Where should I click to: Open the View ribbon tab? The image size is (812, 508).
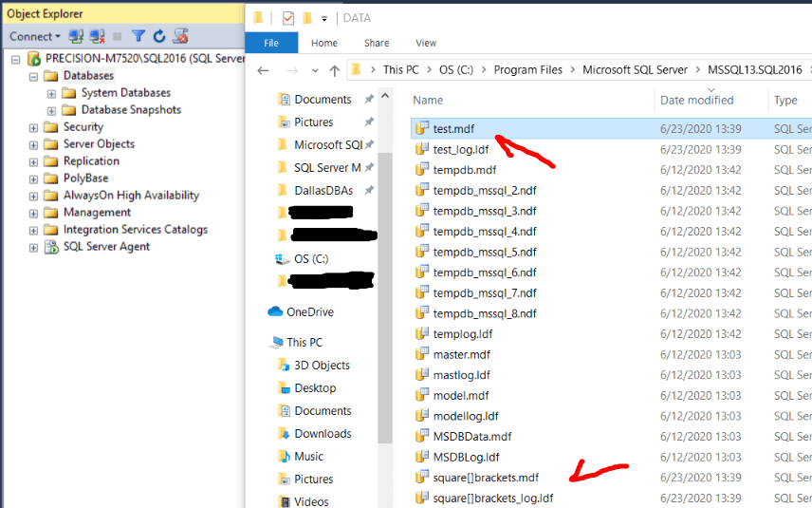pyautogui.click(x=426, y=43)
